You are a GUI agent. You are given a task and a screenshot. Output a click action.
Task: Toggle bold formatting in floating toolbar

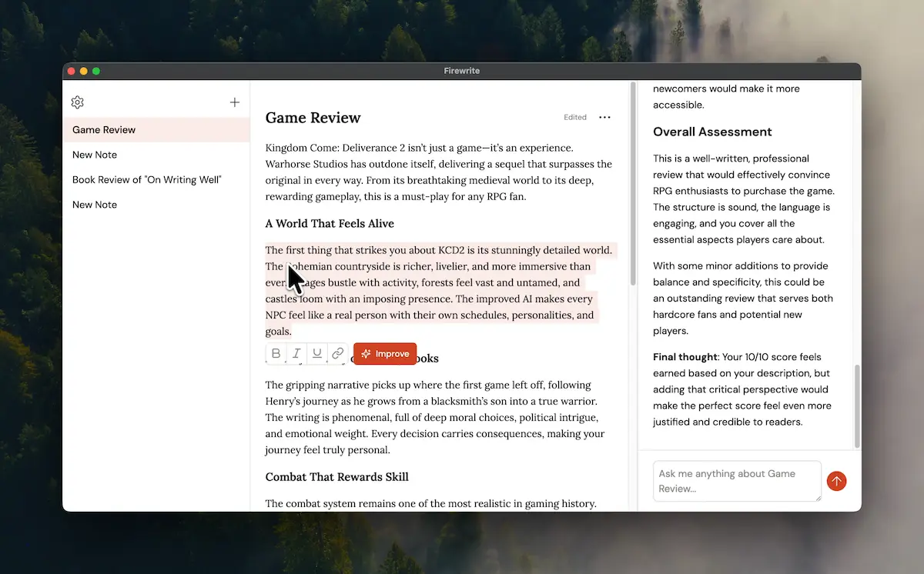click(x=276, y=354)
